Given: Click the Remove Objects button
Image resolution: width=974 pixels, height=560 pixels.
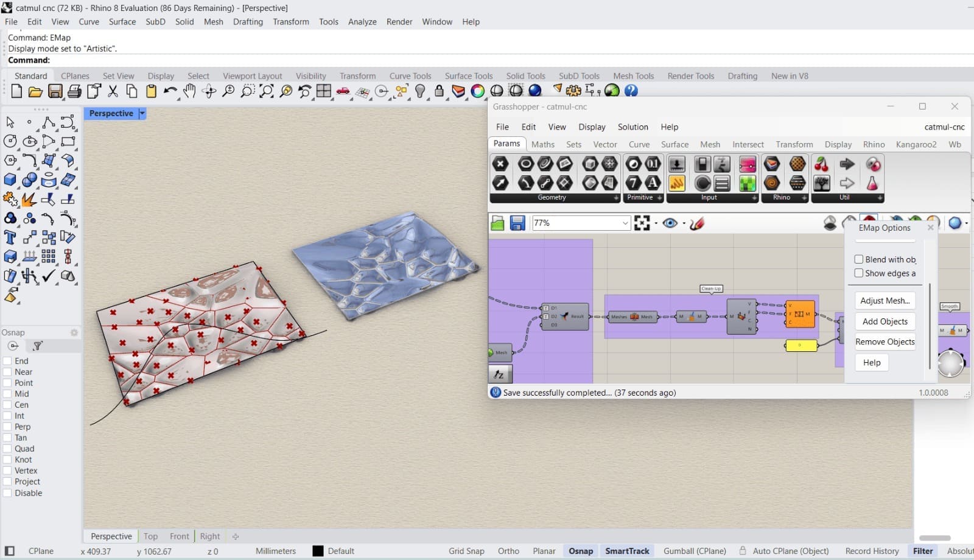Looking at the screenshot, I should 885,342.
